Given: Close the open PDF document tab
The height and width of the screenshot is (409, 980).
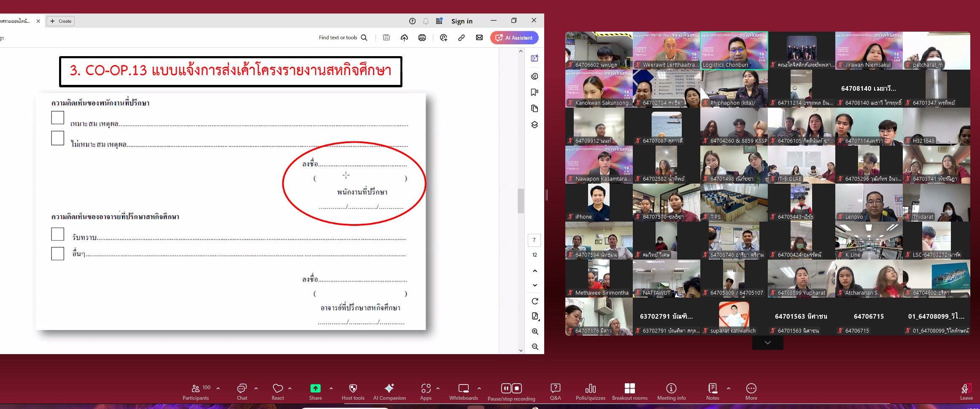Looking at the screenshot, I should coord(38,21).
